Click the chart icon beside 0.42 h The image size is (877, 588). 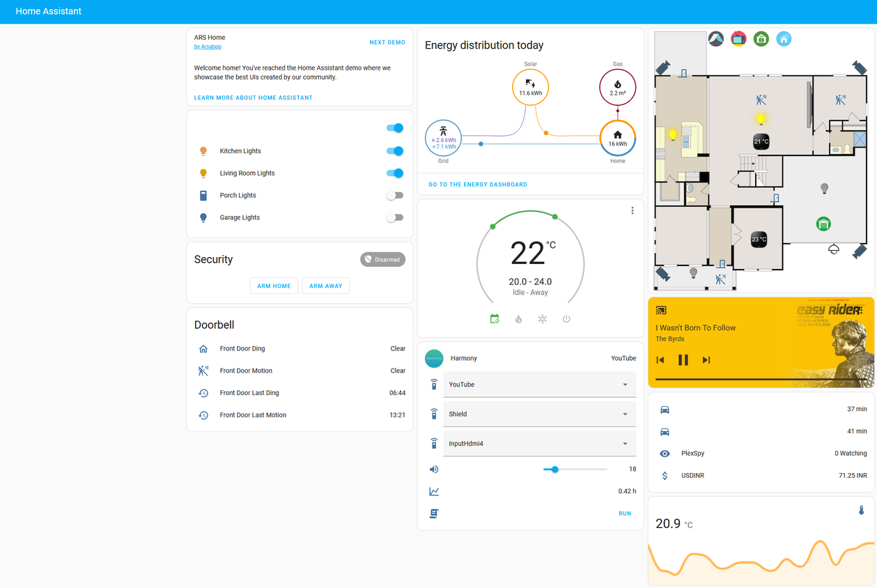[x=434, y=492]
